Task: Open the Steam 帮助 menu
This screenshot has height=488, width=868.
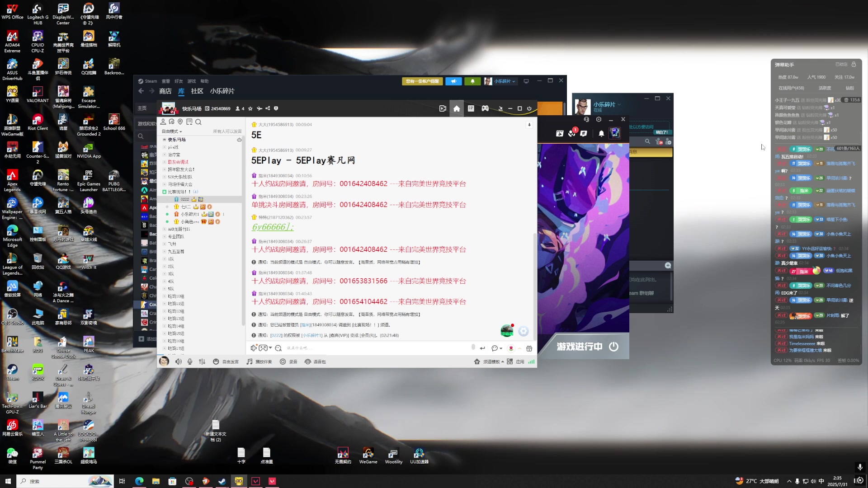Action: pos(204,81)
